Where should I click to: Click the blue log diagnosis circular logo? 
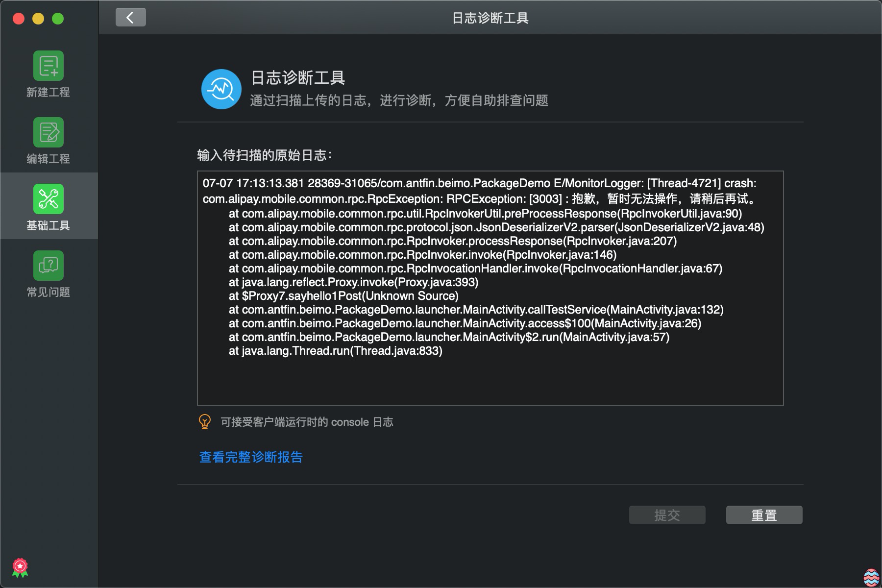221,89
